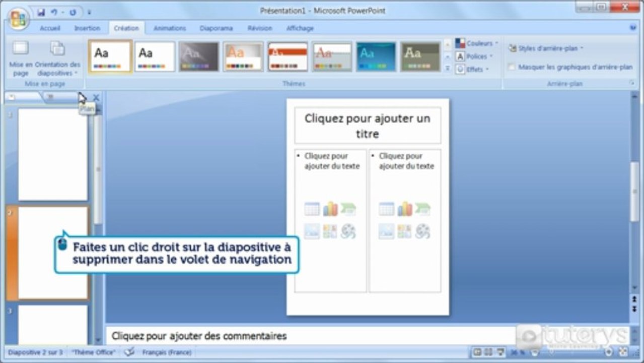Screen dimensions: 644x363
Task: Fit slide to current window
Action: click(x=623, y=352)
